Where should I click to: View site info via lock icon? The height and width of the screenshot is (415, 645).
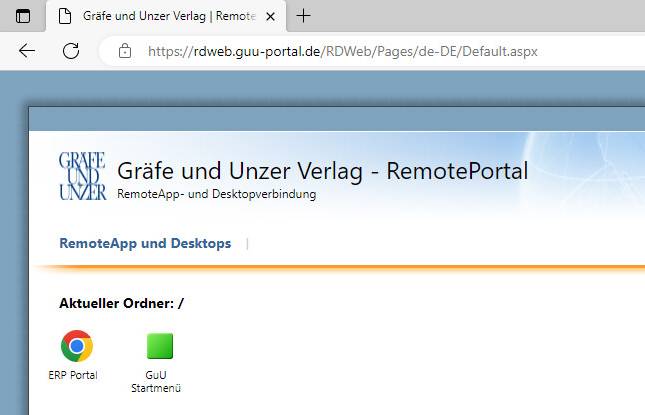tap(125, 51)
